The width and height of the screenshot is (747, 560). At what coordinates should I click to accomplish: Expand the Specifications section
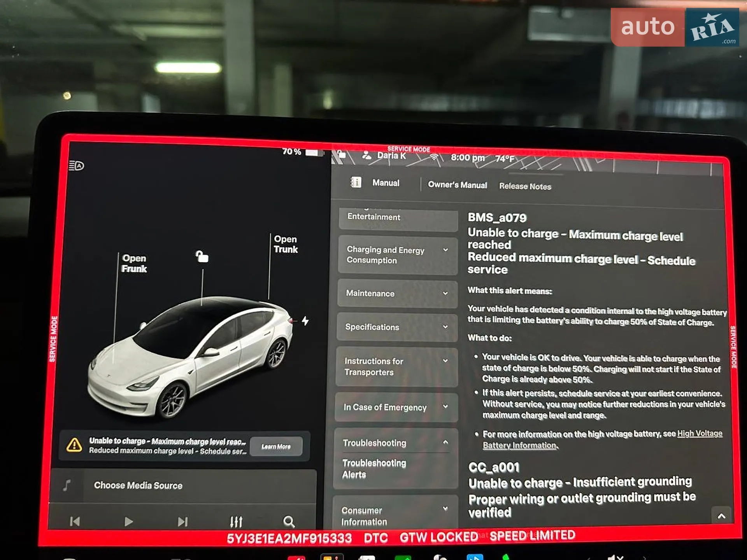click(x=397, y=327)
